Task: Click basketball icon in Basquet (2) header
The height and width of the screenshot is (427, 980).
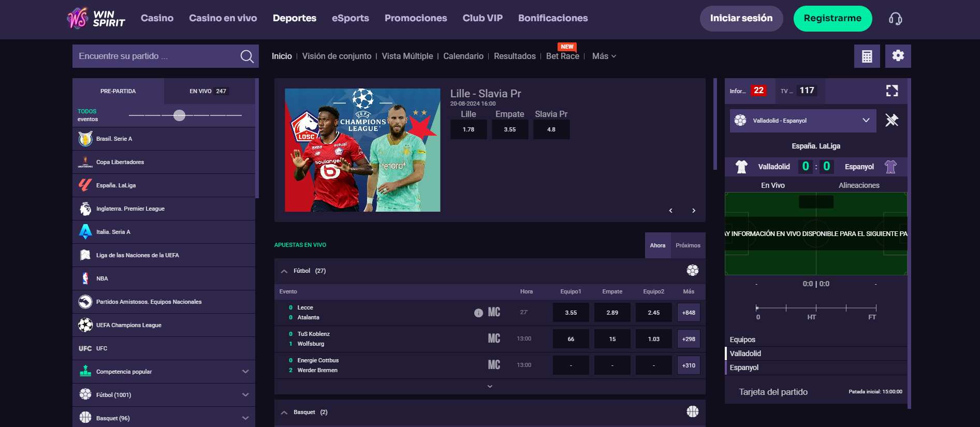Action: [x=692, y=411]
